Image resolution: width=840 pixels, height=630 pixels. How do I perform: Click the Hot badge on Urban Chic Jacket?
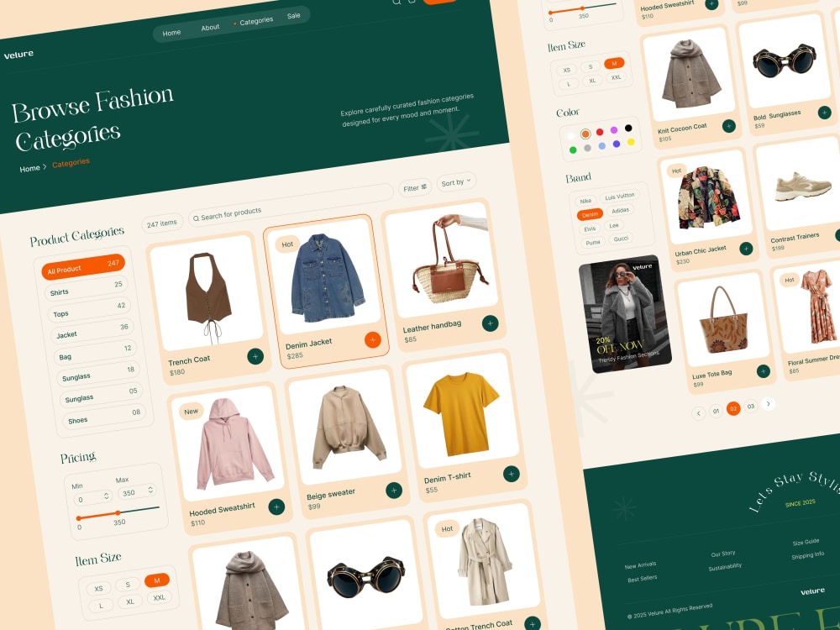click(x=676, y=171)
